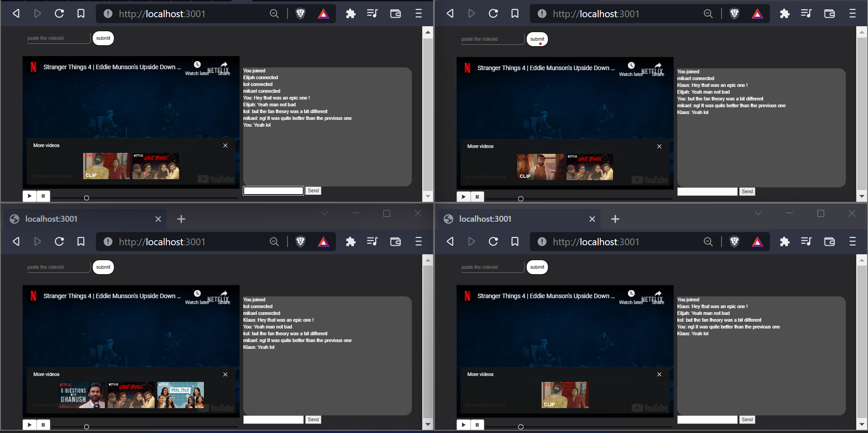
Task: Open Brave Wallet in the top-right window
Action: 830,14
